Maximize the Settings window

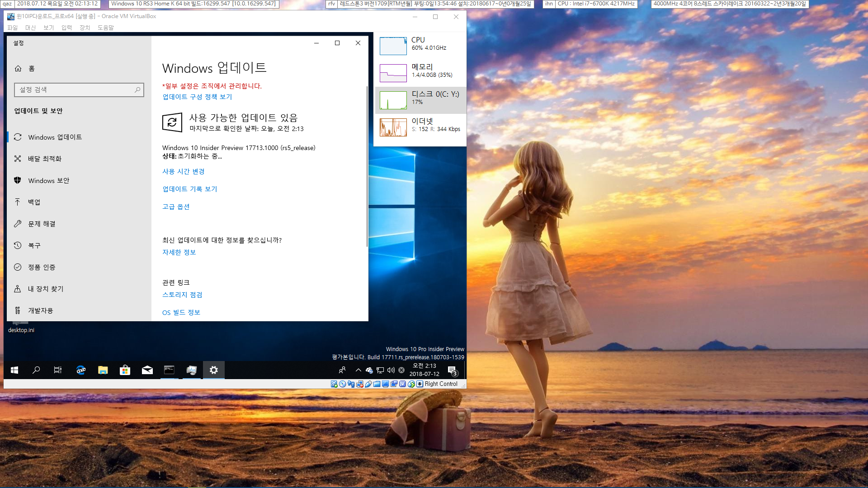click(x=337, y=43)
